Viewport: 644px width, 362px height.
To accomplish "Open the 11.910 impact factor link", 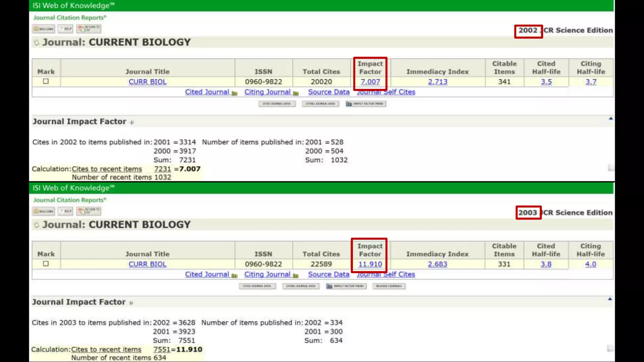I will pos(370,264).
